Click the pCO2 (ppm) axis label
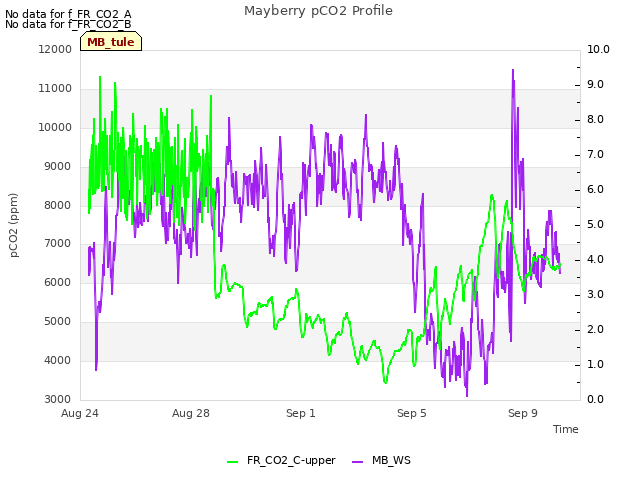This screenshot has width=640, height=480. coord(14,225)
